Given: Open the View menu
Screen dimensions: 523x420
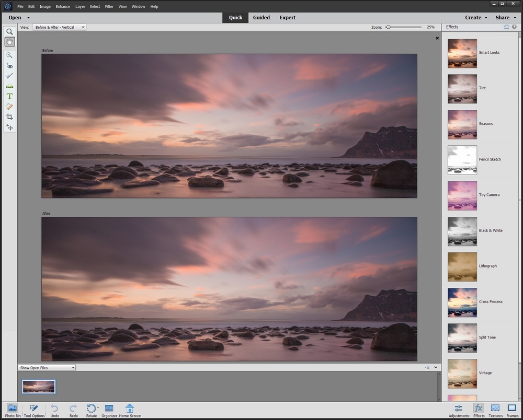Looking at the screenshot, I should point(122,7).
